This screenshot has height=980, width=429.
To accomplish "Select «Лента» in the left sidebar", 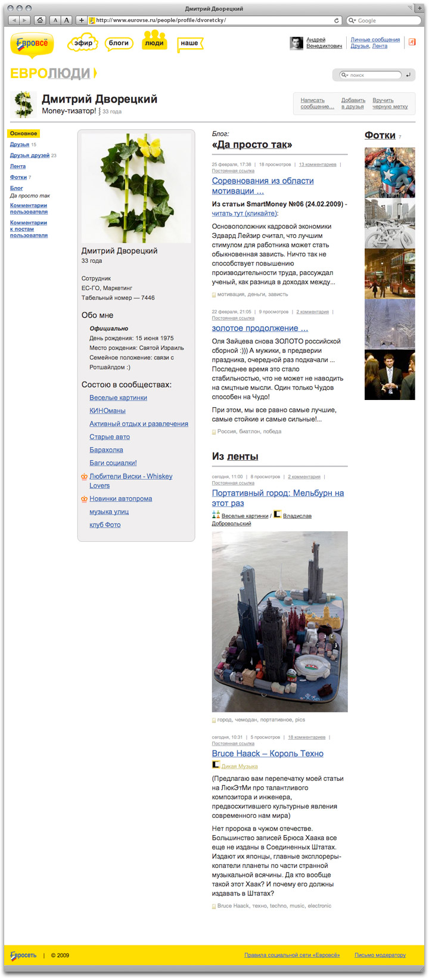I will (x=18, y=166).
